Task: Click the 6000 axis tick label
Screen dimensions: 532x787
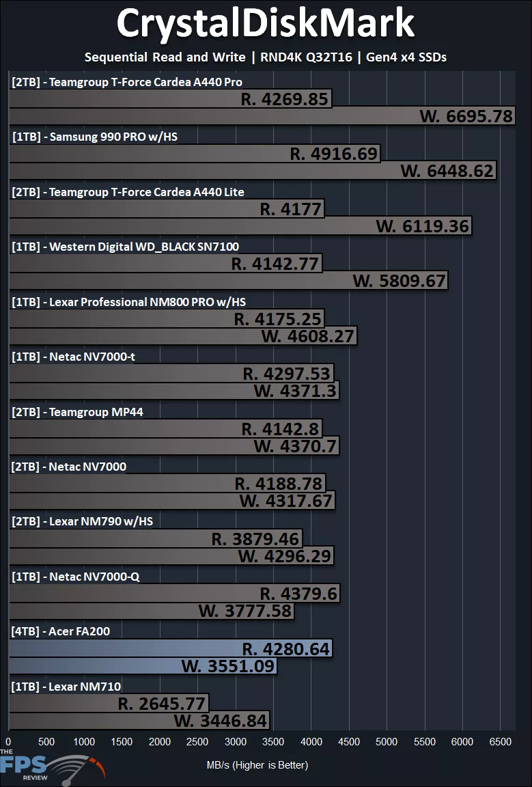Action: pyautogui.click(x=462, y=742)
